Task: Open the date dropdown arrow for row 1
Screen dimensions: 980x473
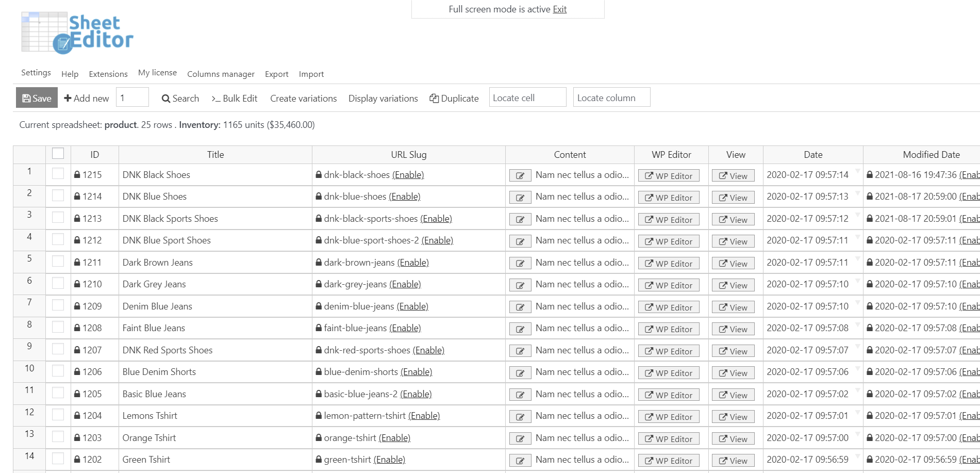Action: pos(857,172)
